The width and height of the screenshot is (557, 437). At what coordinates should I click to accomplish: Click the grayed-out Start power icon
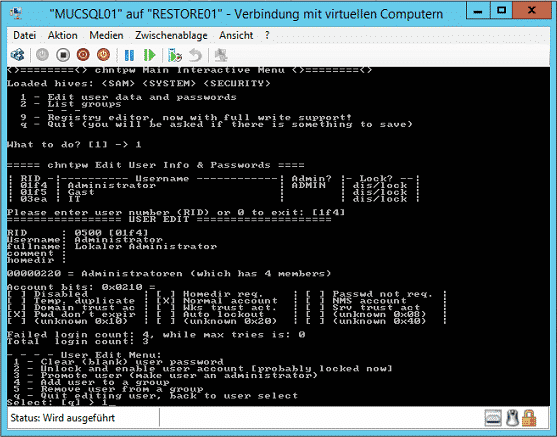42,55
